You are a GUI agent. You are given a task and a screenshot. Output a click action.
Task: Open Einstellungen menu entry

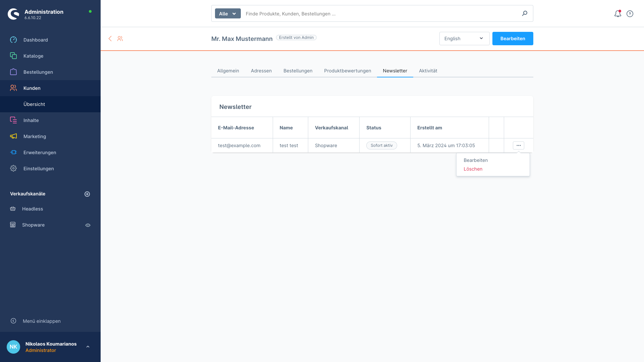pyautogui.click(x=50, y=169)
